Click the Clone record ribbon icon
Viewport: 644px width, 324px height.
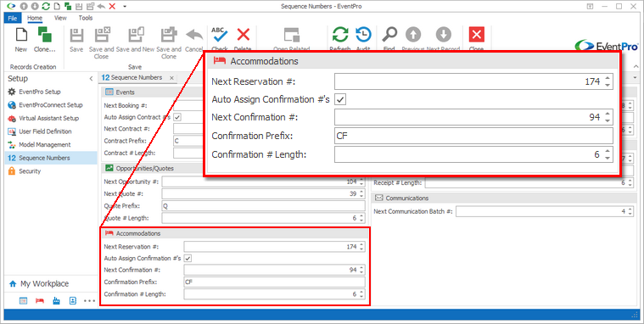[44, 35]
